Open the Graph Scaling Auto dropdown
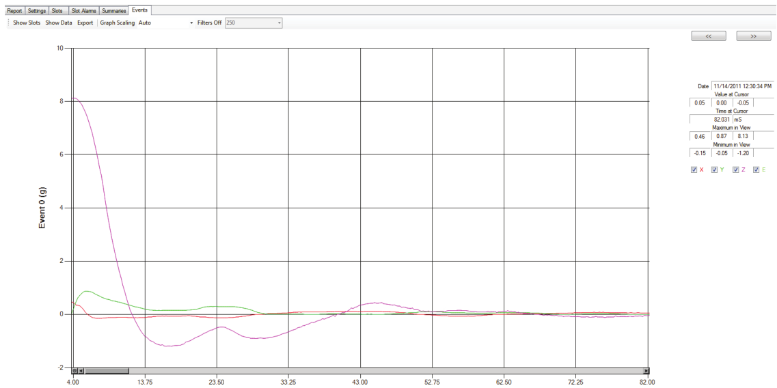Viewport: 777px width, 388px height. (x=166, y=23)
